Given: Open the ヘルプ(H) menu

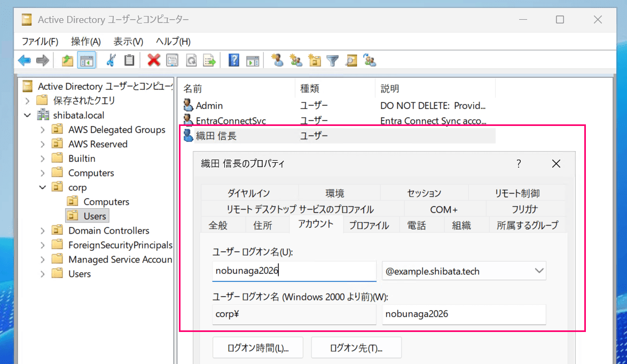Looking at the screenshot, I should pyautogui.click(x=173, y=42).
